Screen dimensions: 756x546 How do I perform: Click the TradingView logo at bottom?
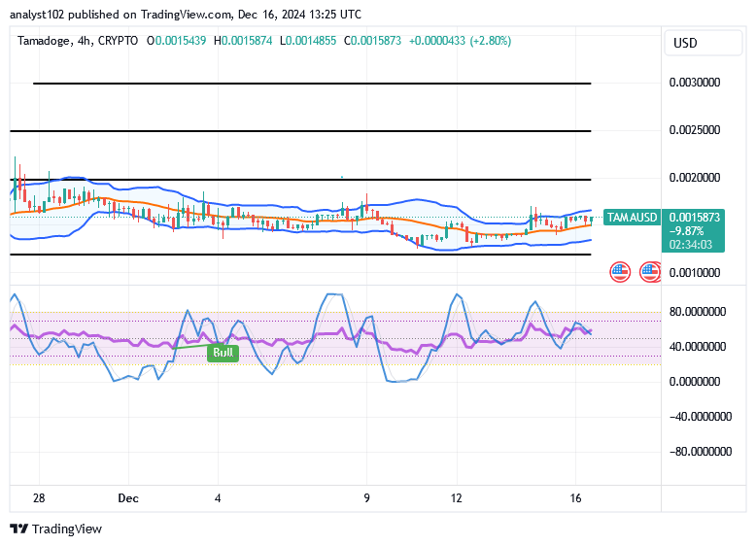coord(56,529)
